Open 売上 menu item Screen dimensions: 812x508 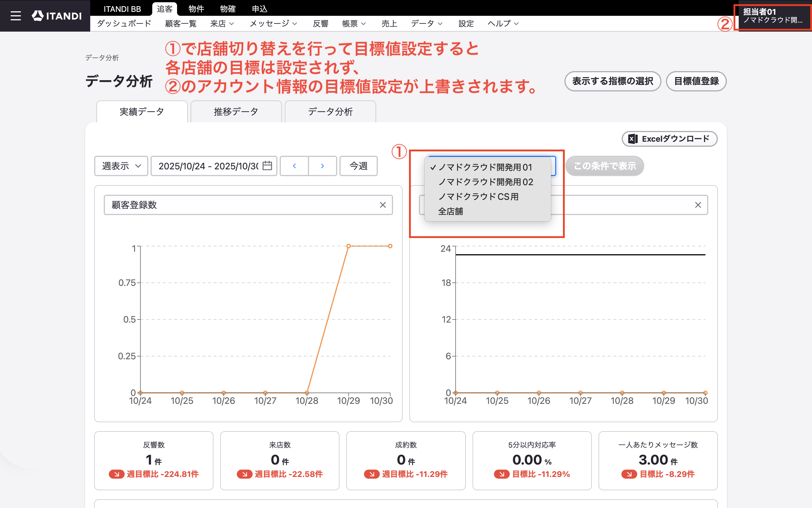(x=389, y=23)
